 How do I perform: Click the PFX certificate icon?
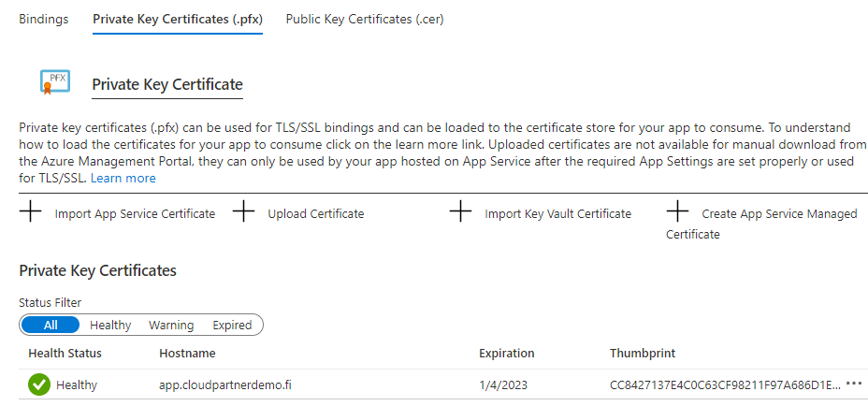click(x=54, y=82)
